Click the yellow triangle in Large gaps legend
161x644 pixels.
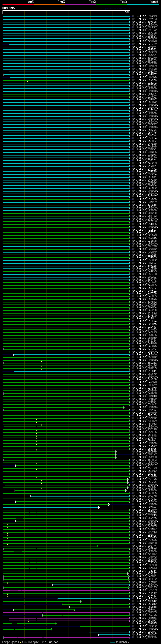[21, 642]
